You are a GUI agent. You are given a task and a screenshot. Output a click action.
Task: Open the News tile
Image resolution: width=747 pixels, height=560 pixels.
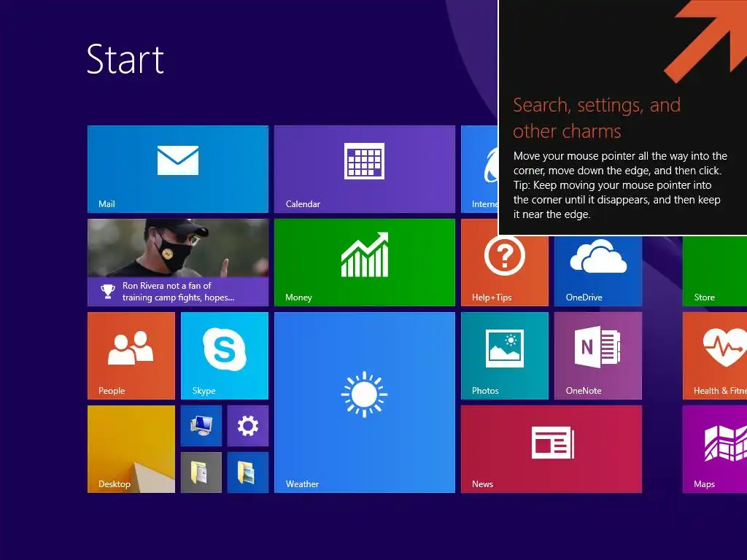click(x=551, y=449)
